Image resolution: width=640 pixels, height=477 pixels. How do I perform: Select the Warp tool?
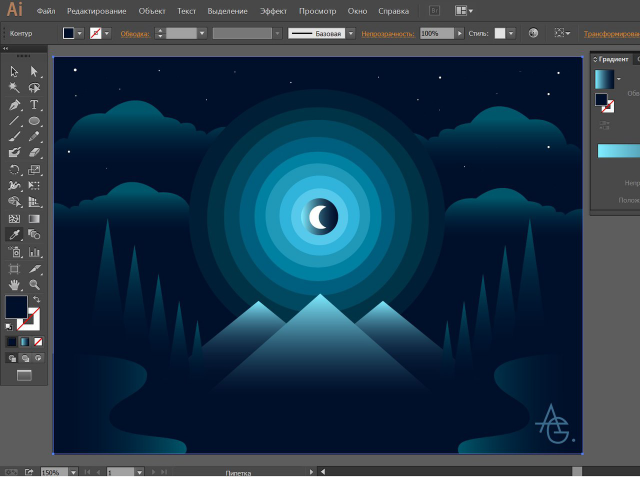(14, 186)
